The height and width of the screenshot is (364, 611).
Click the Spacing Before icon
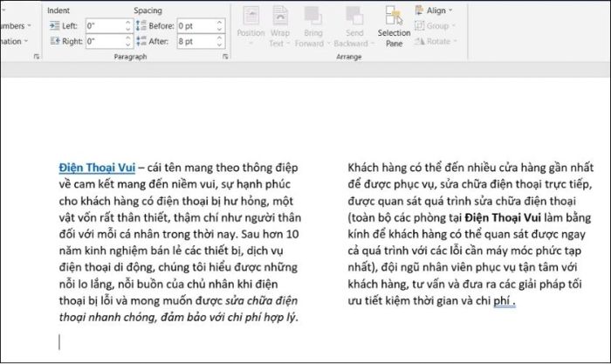point(141,25)
